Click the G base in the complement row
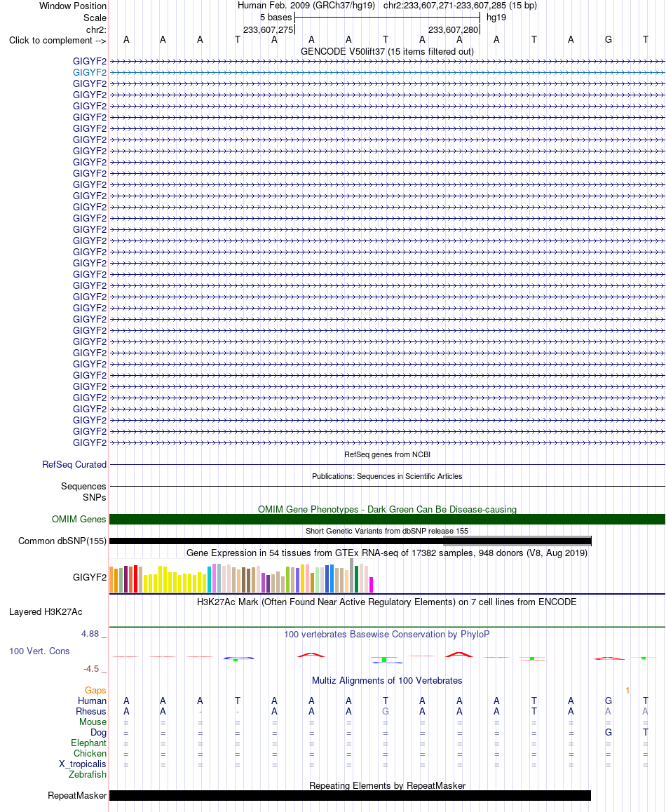The height and width of the screenshot is (812, 666). [x=609, y=39]
